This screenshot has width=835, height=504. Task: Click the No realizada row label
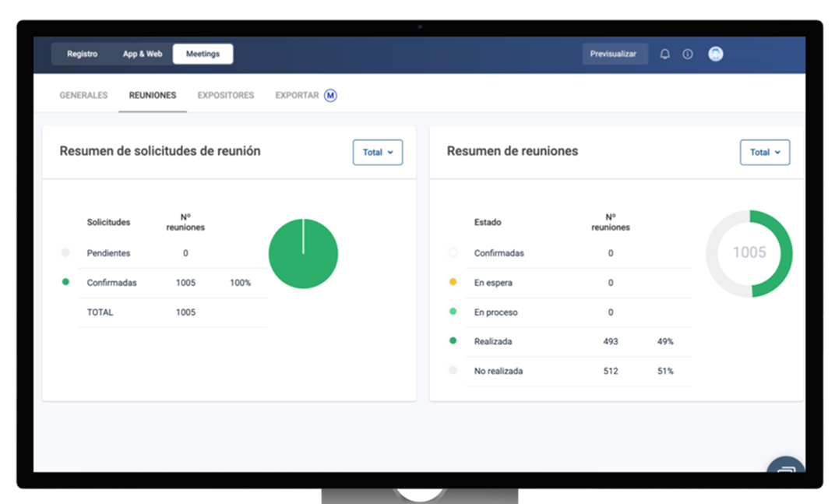(499, 371)
